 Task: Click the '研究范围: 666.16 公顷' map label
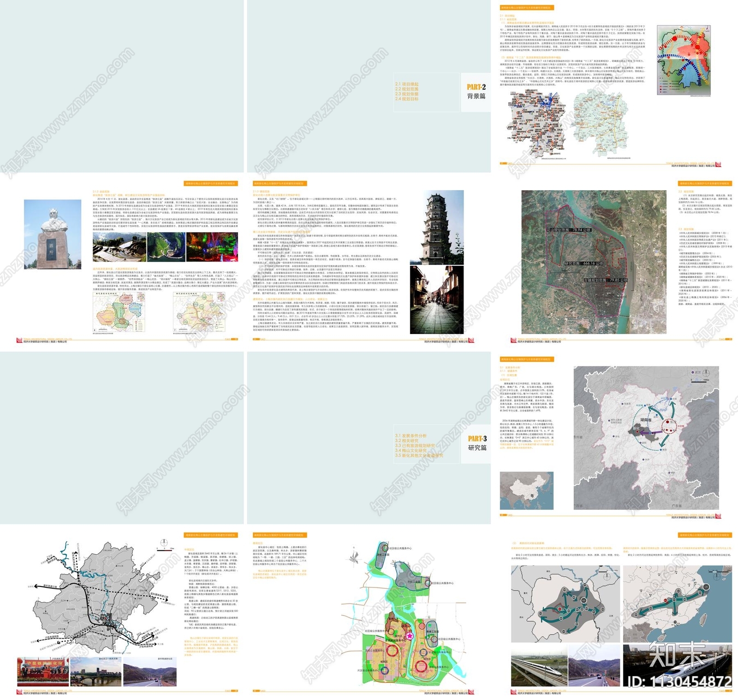point(583,263)
